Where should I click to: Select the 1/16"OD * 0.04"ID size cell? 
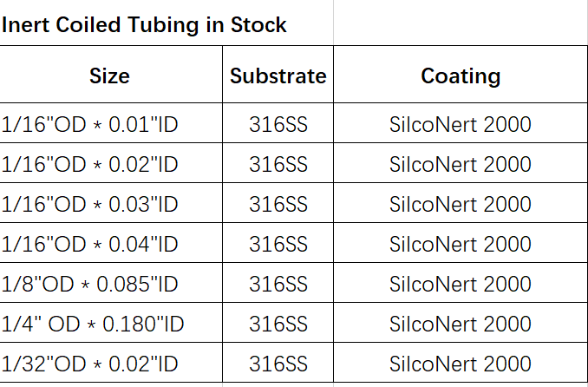[x=90, y=244]
